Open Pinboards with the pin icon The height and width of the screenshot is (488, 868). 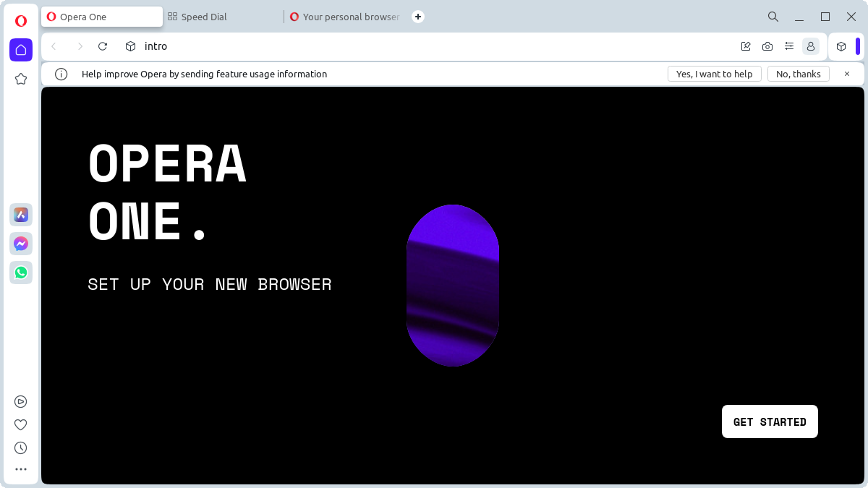[746, 46]
